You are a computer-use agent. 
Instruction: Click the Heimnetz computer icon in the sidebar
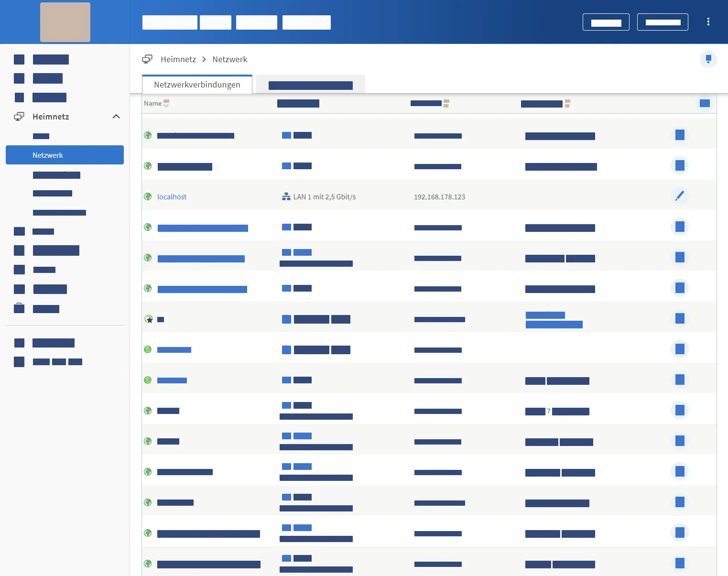pos(19,117)
